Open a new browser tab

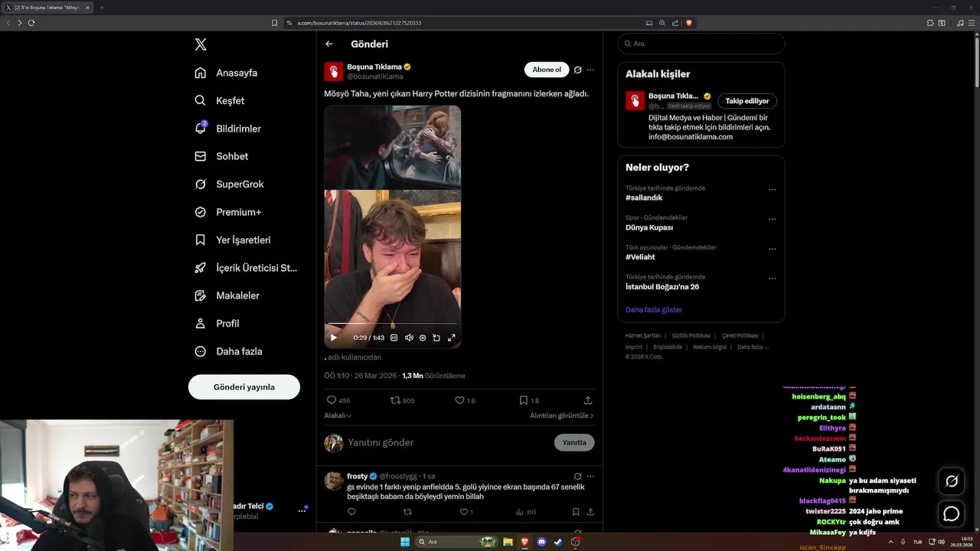101,8
